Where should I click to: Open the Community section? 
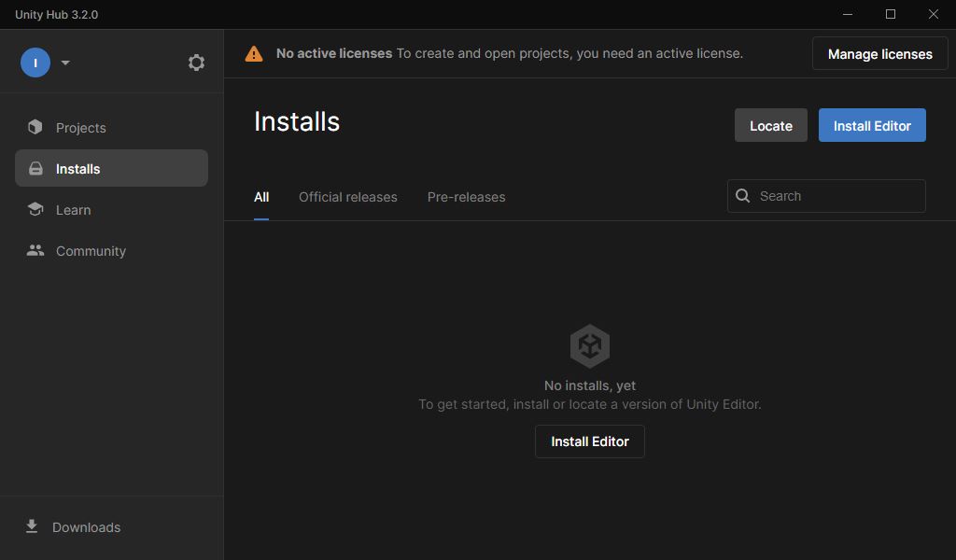coord(112,250)
